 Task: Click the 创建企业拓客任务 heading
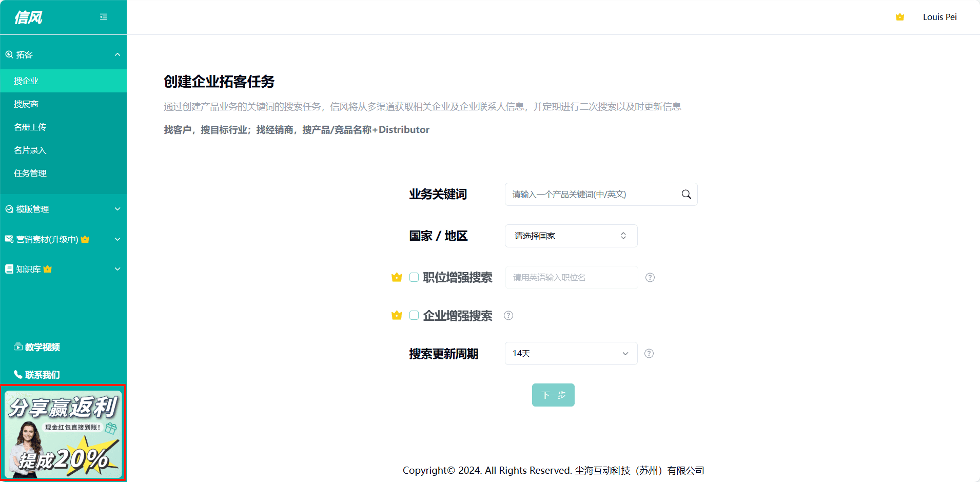[x=219, y=82]
